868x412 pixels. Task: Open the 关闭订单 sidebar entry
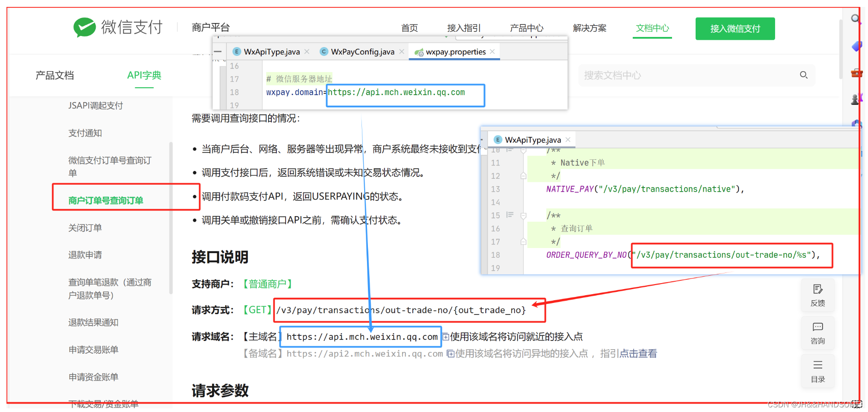pos(85,228)
